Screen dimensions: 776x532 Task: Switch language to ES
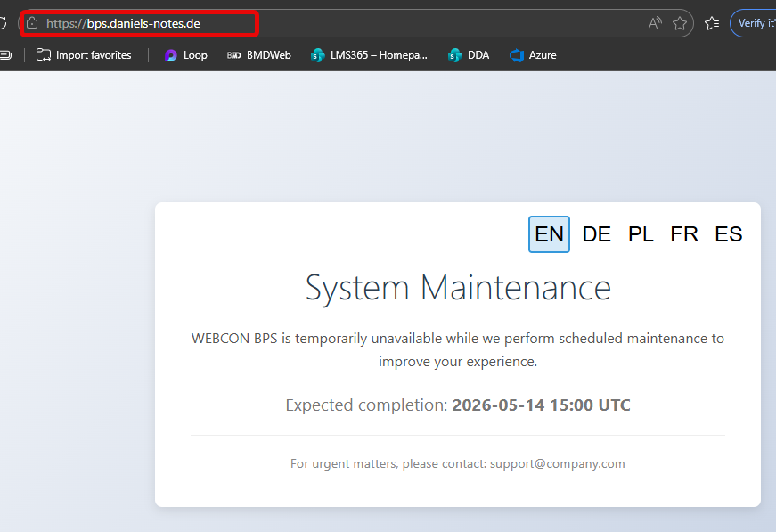(728, 234)
